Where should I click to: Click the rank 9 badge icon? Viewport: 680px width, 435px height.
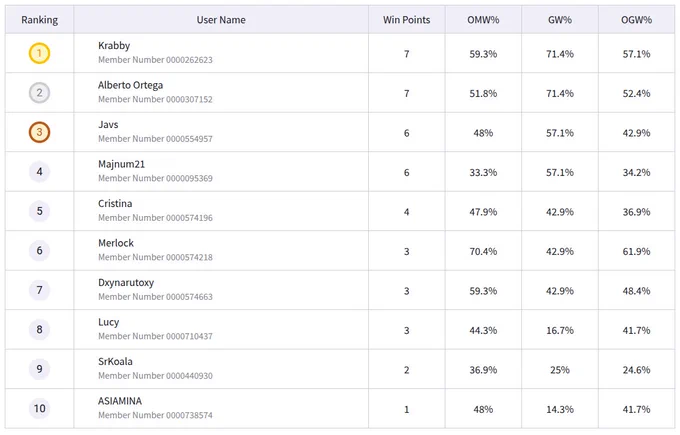[39, 369]
